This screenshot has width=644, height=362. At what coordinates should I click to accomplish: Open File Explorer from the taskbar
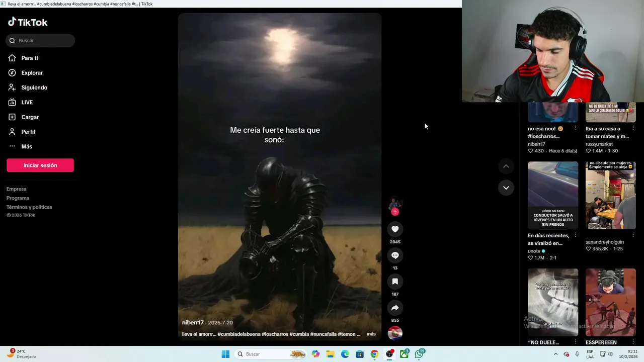point(330,354)
